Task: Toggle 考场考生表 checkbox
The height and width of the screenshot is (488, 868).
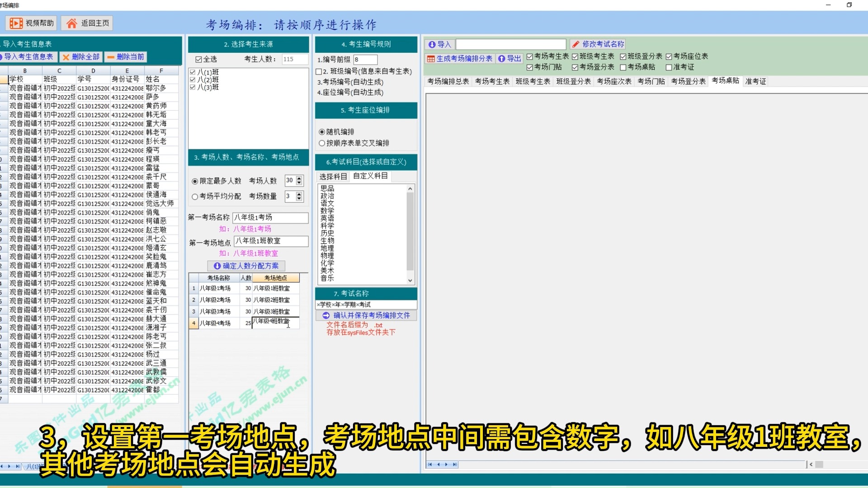Action: click(x=530, y=56)
